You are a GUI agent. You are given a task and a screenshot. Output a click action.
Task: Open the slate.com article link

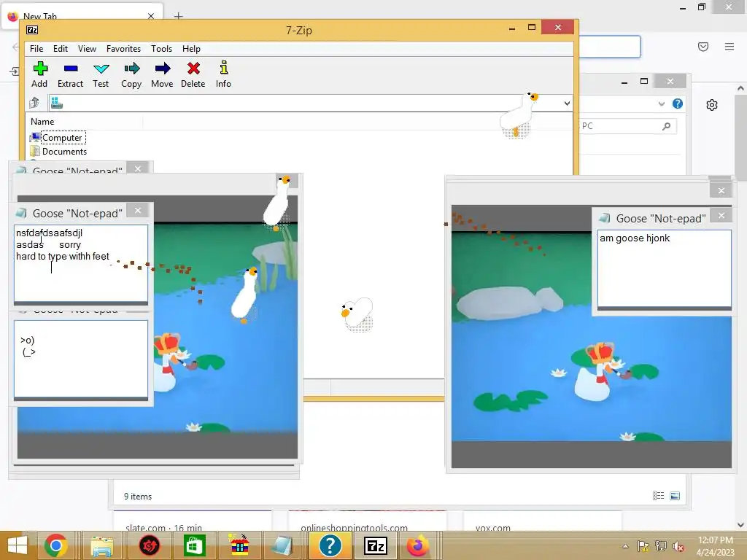[x=164, y=528]
